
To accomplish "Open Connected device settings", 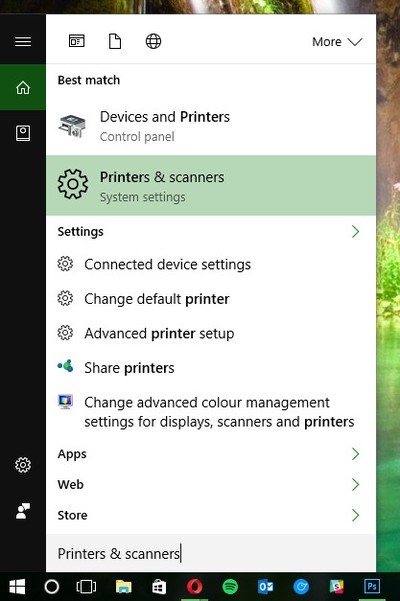I will [x=211, y=264].
